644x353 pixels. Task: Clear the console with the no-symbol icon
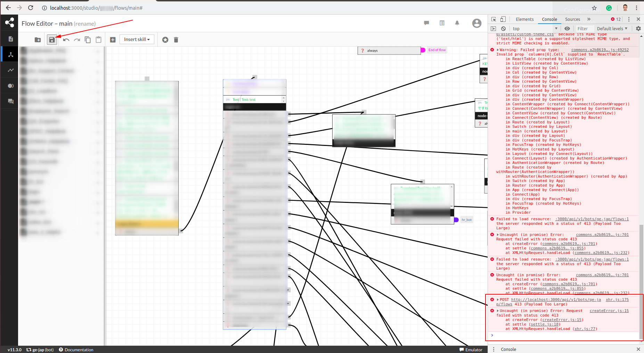[504, 28]
